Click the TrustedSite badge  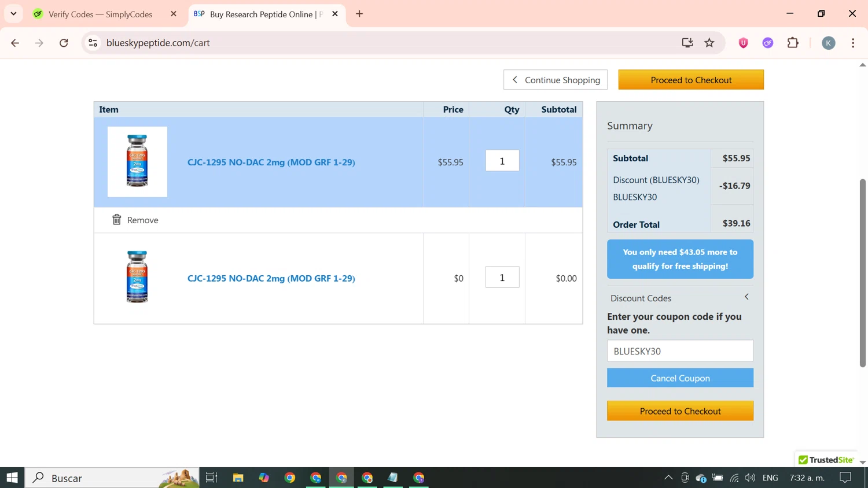tap(826, 460)
